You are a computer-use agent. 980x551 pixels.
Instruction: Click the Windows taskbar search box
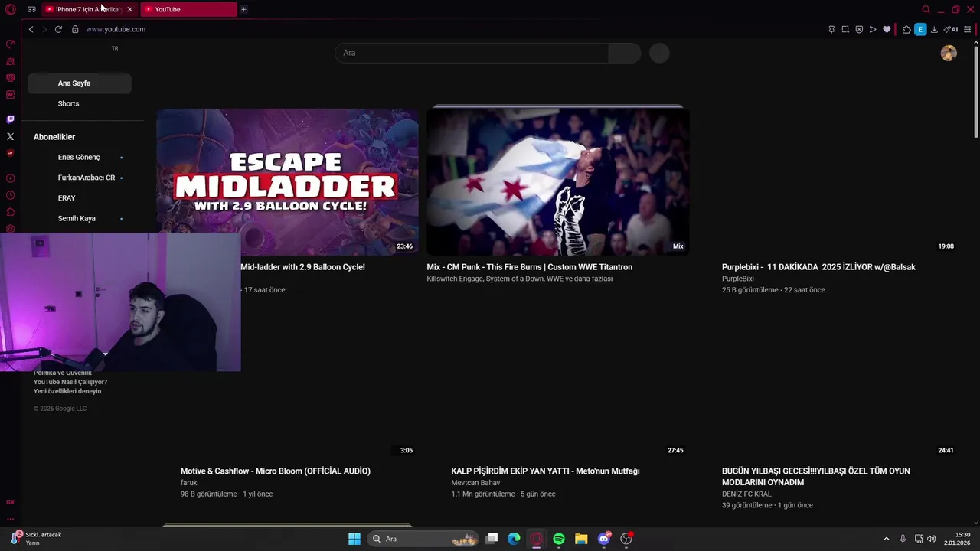point(423,539)
